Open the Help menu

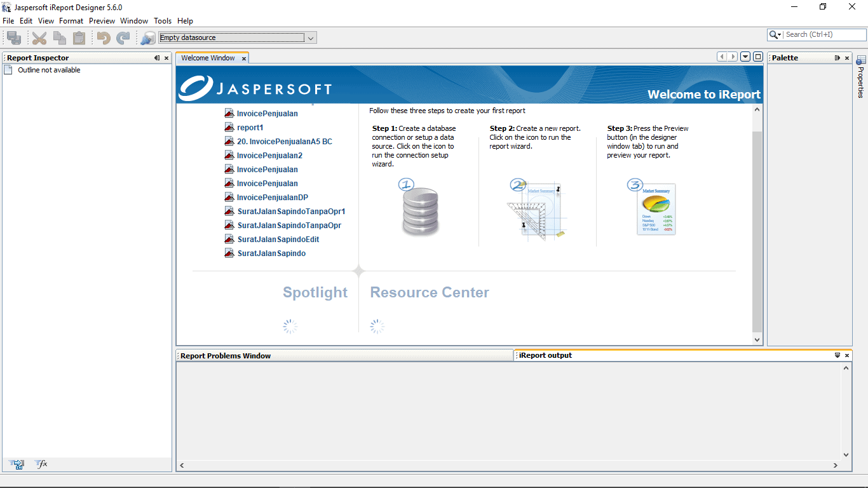pyautogui.click(x=185, y=21)
